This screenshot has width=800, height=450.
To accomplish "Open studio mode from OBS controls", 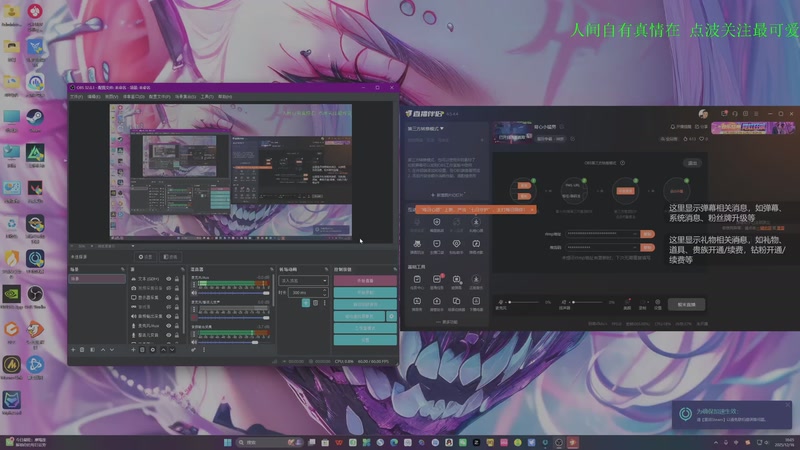I will click(x=365, y=328).
